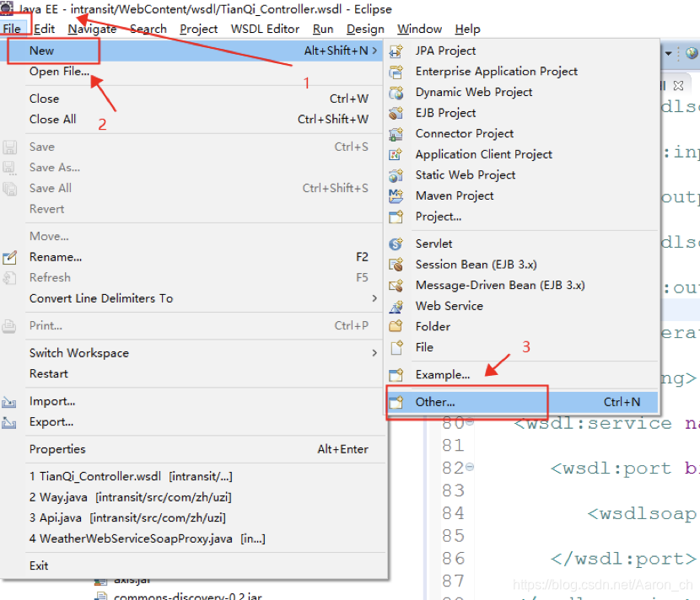700x600 pixels.
Task: Click the new Folder icon
Action: [x=396, y=326]
